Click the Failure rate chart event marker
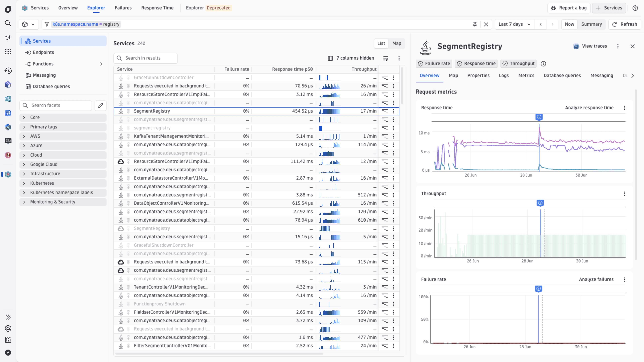644x362 pixels. (x=539, y=289)
